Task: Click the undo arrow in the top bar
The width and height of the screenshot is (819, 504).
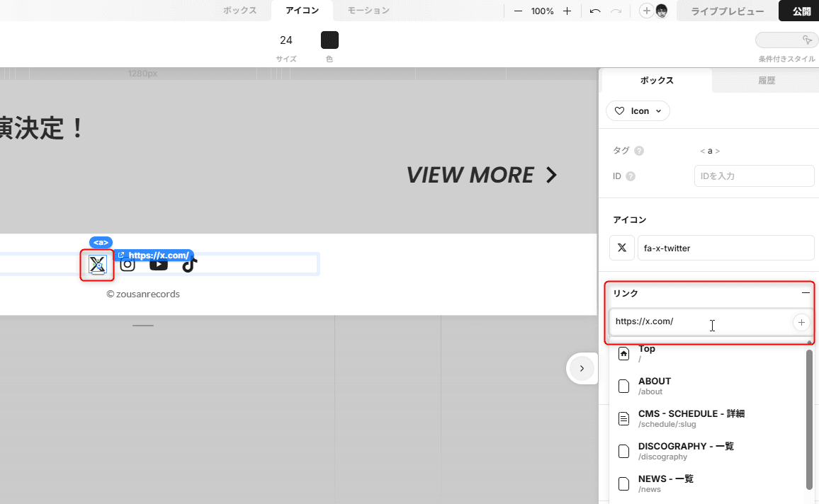Action: coord(595,11)
